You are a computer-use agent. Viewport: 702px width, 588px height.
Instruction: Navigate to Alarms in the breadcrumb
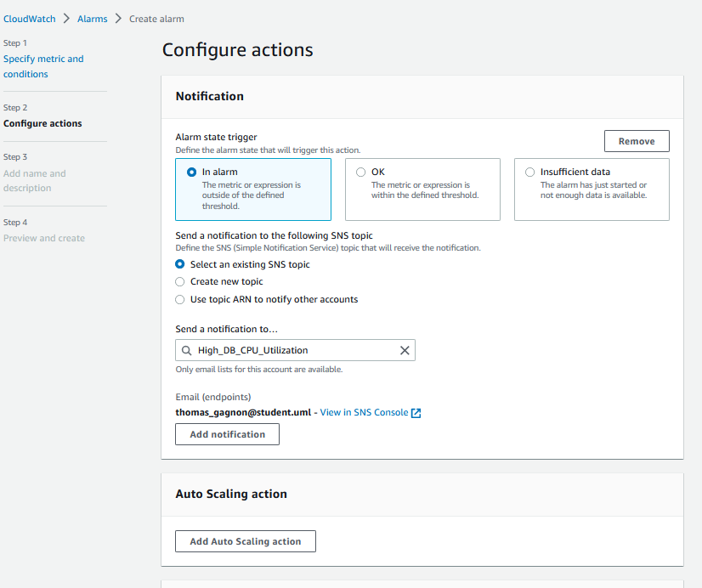tap(92, 19)
